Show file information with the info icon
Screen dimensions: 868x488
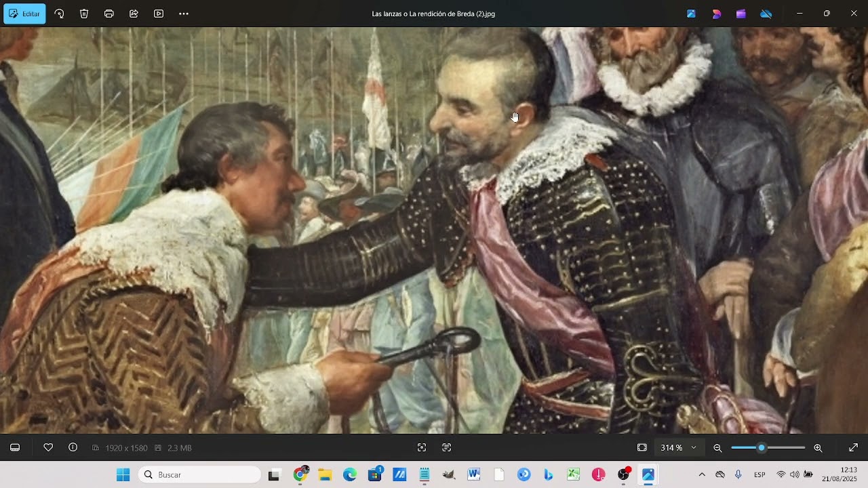(x=73, y=447)
